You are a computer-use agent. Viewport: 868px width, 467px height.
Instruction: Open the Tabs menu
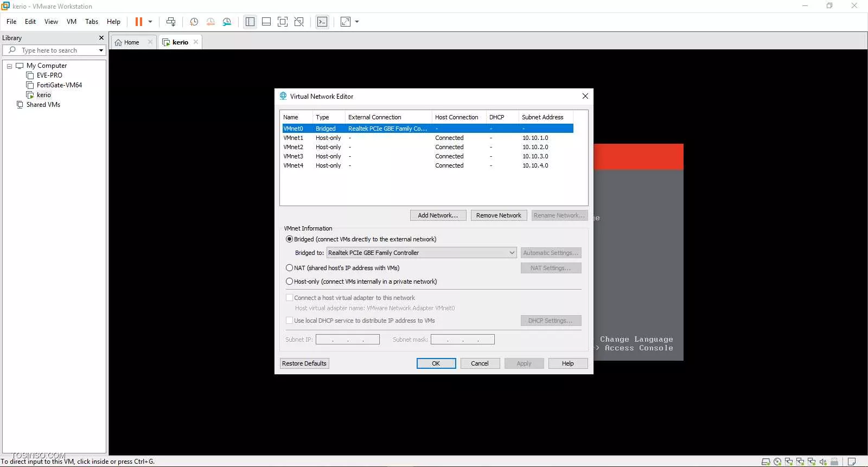point(92,22)
